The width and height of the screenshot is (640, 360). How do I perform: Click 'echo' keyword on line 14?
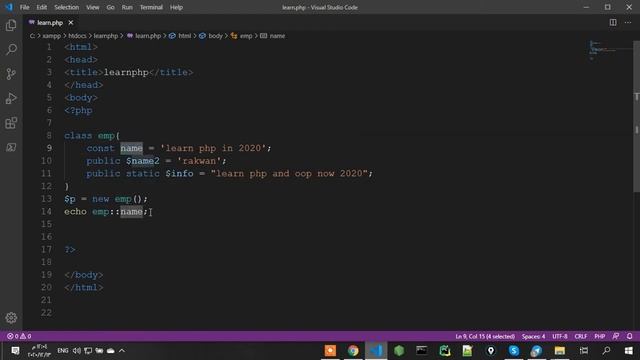[76, 211]
